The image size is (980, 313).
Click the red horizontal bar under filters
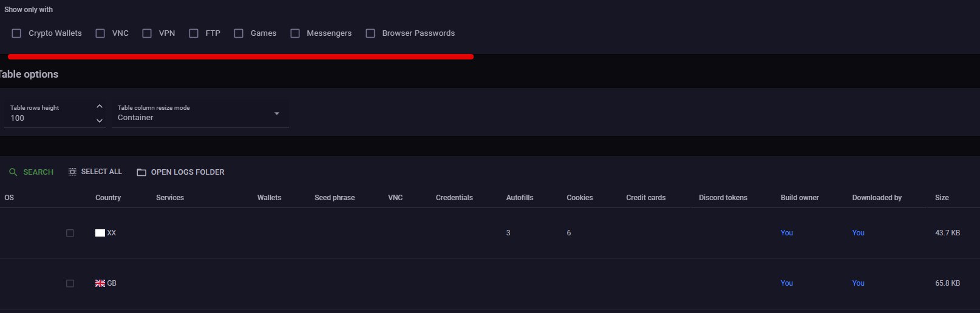(x=240, y=56)
